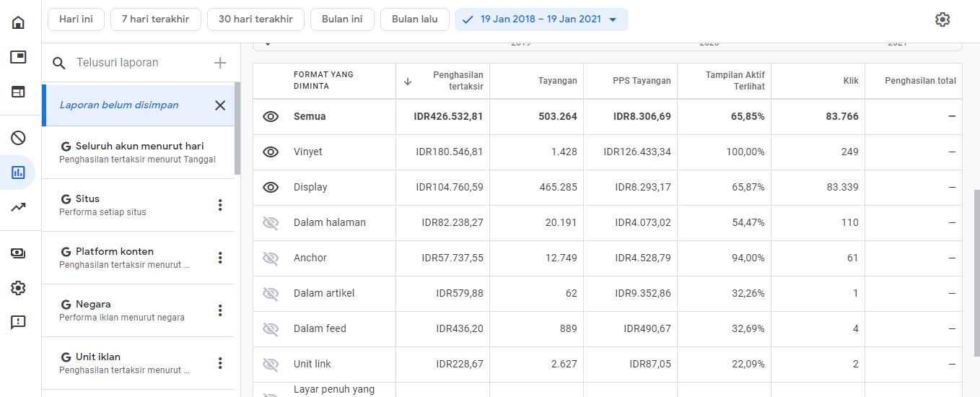Open the Sites layout icon in sidebar
Image resolution: width=980 pixels, height=397 pixels.
pos(18,92)
